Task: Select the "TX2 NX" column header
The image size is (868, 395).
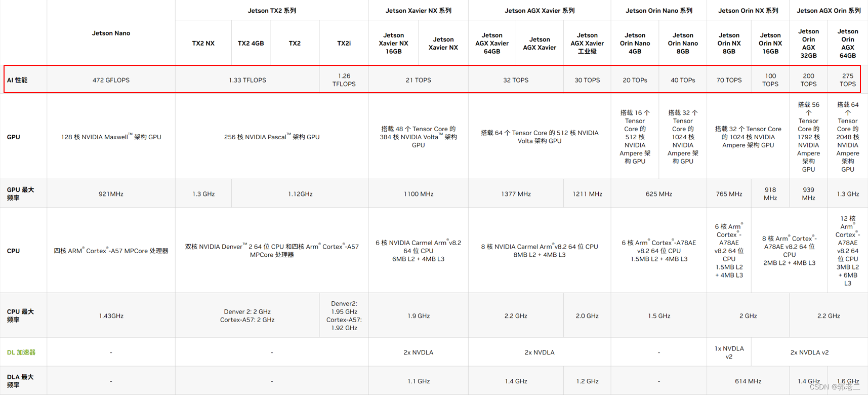Action: [x=203, y=44]
